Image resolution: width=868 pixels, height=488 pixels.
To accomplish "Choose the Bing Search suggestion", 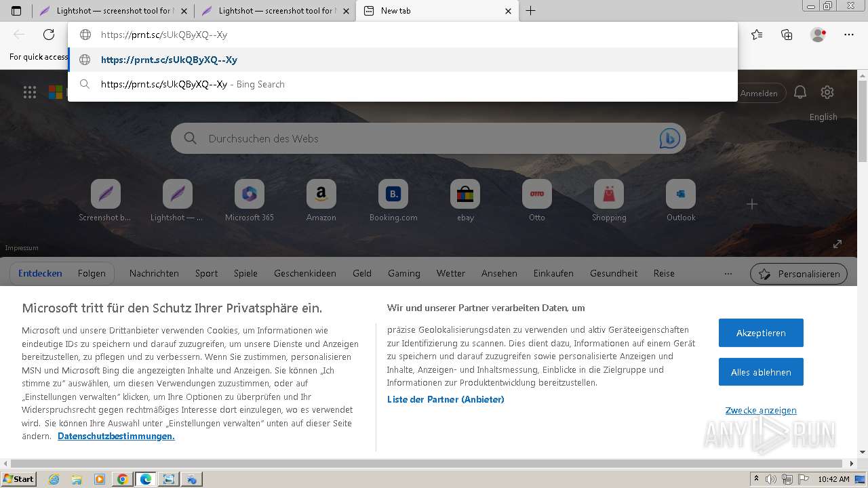I will pos(403,85).
